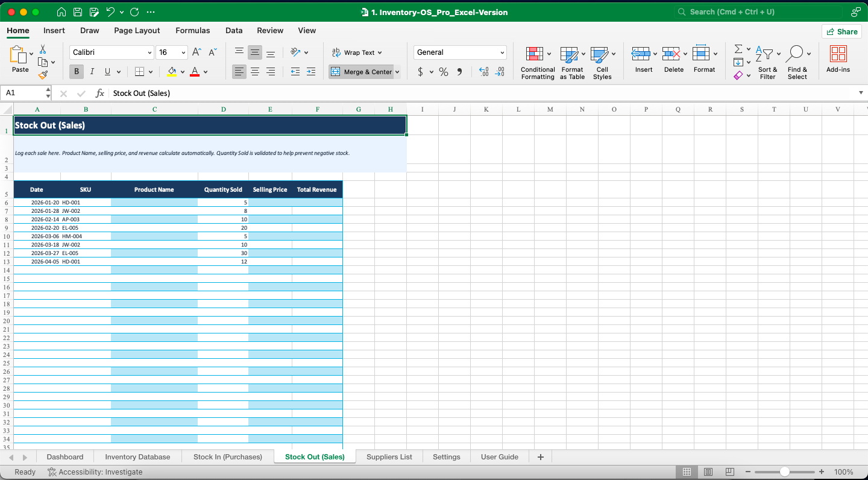This screenshot has height=480, width=868.
Task: Expand the Merge & Center options arrow
Action: tap(397, 71)
